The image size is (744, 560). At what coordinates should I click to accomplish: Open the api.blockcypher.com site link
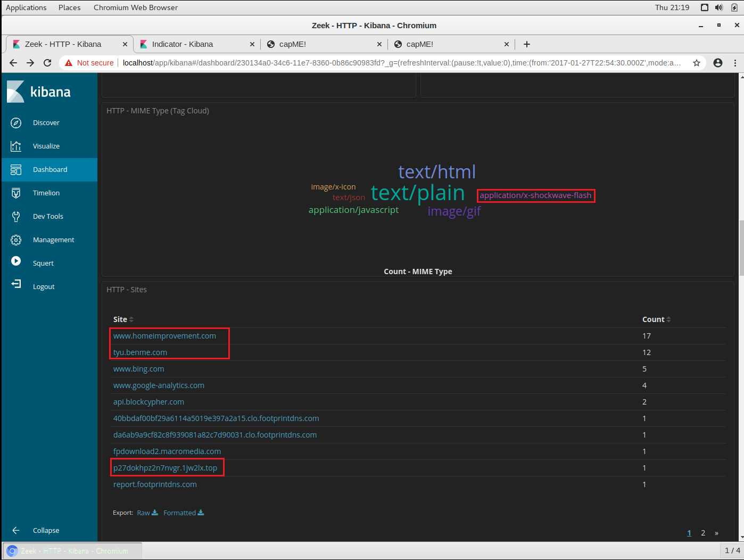148,402
